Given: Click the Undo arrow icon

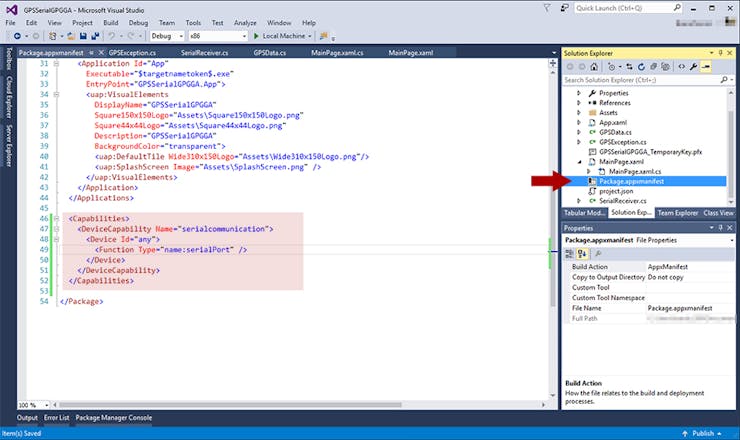Looking at the screenshot, I should pos(111,36).
